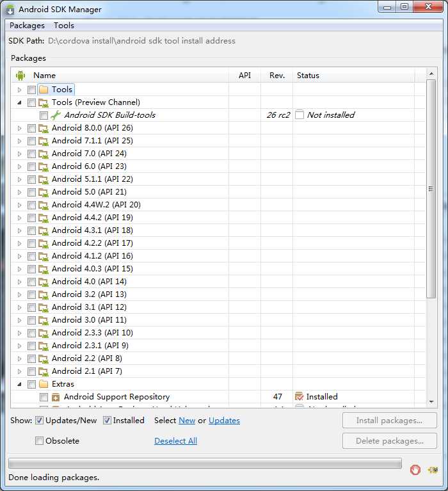
Task: Sort by the API column header
Action: (245, 76)
